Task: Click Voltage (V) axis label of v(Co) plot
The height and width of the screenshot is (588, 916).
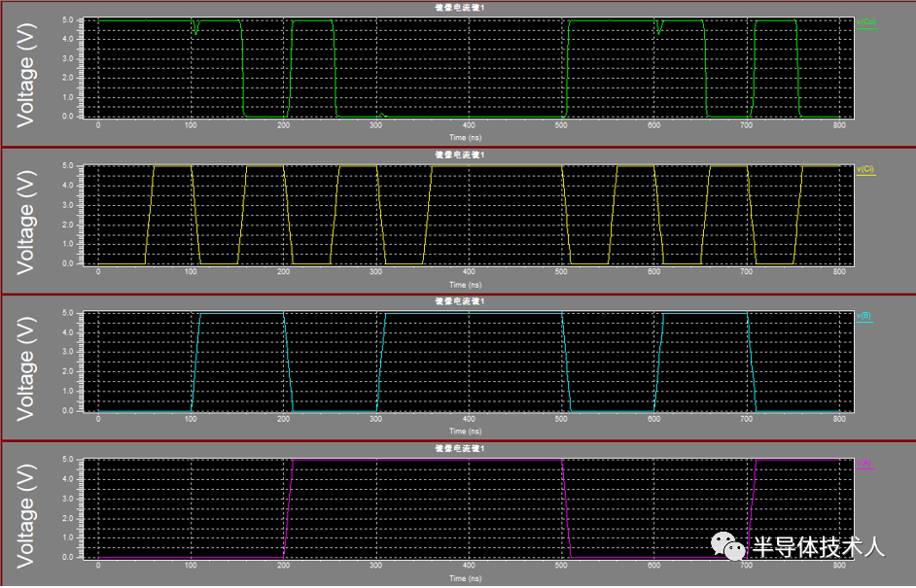Action: coord(25,76)
